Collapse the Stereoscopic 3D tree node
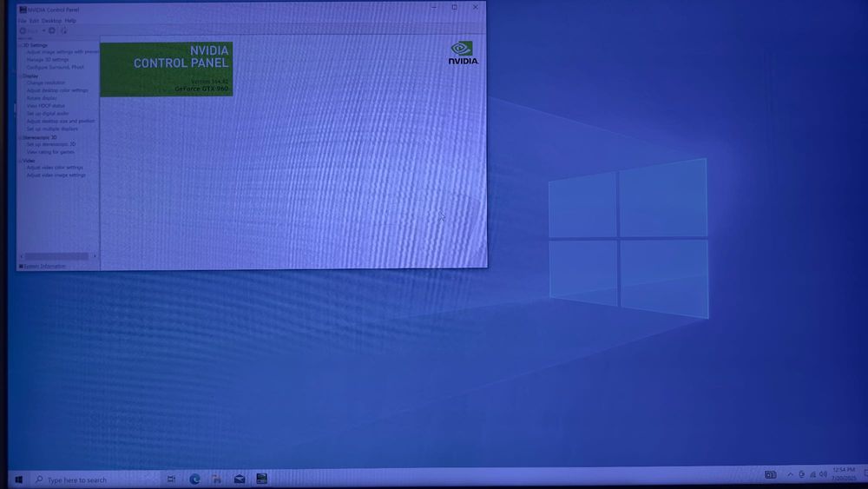This screenshot has width=868, height=489. [20, 137]
